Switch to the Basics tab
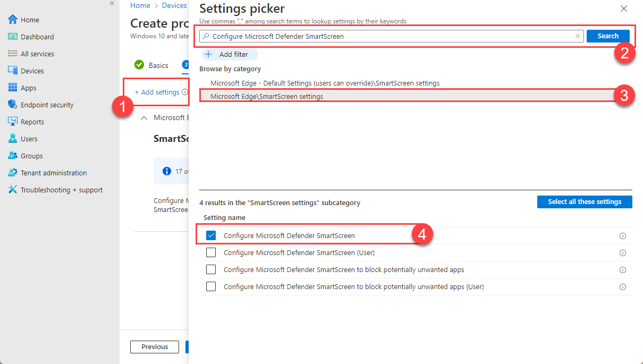Viewport: 643px width, 364px height. click(158, 65)
